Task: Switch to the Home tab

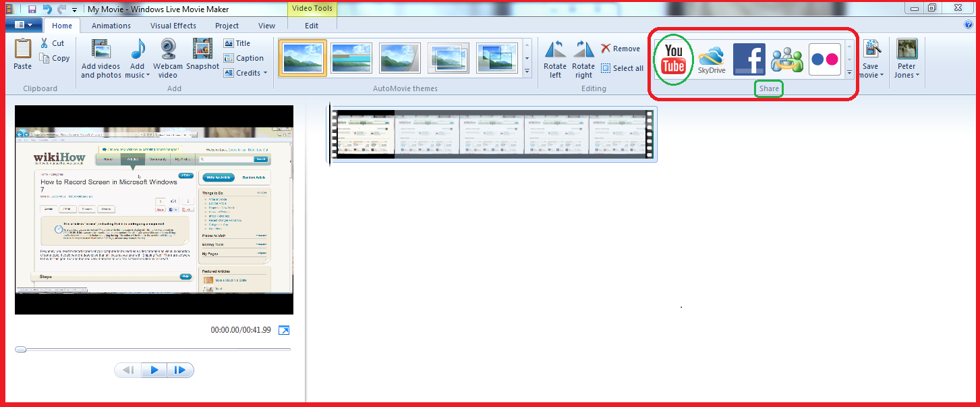Action: 62,26
